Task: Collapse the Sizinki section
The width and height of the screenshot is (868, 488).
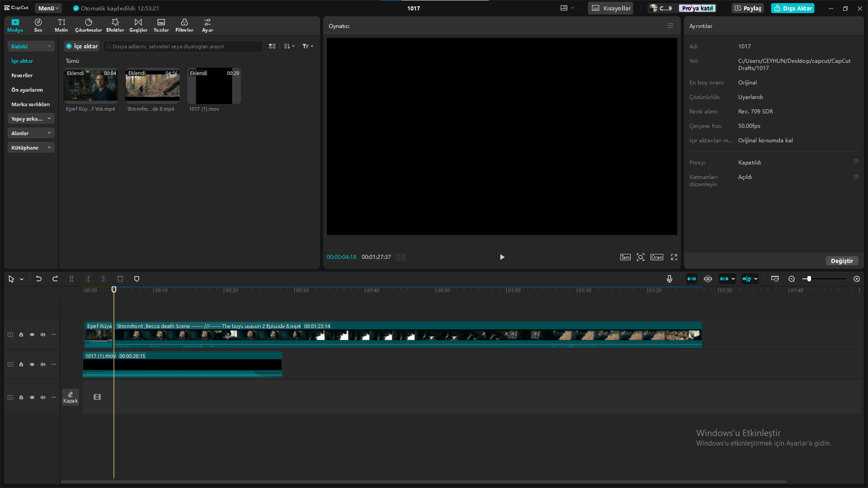Action: click(31, 46)
